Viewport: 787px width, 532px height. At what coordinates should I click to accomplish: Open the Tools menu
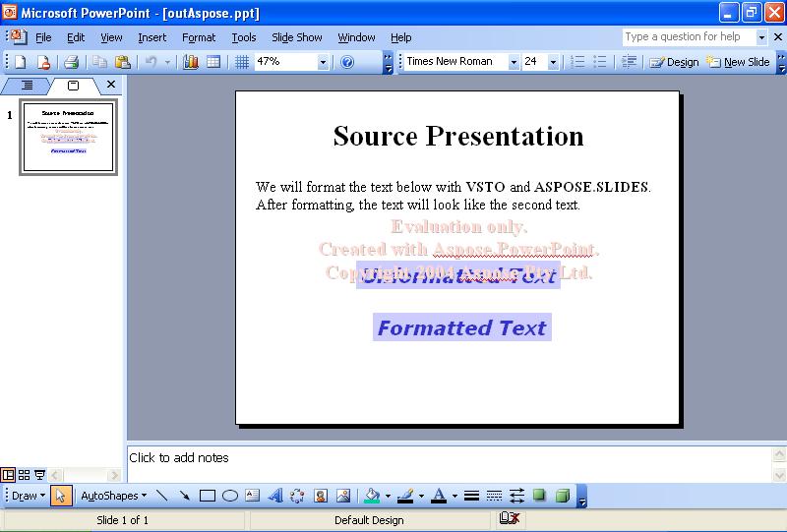pyautogui.click(x=244, y=37)
